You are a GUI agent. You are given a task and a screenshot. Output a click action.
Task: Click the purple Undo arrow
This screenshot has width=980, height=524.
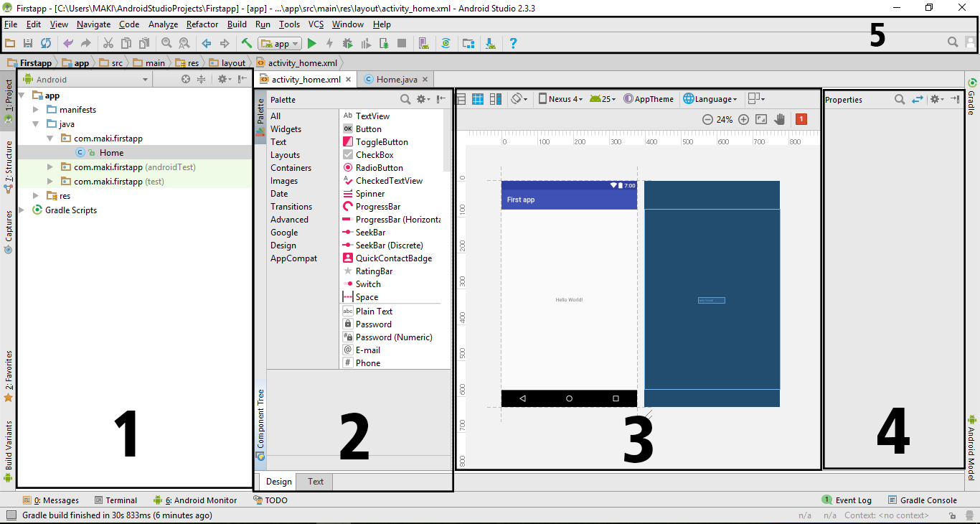[x=68, y=43]
